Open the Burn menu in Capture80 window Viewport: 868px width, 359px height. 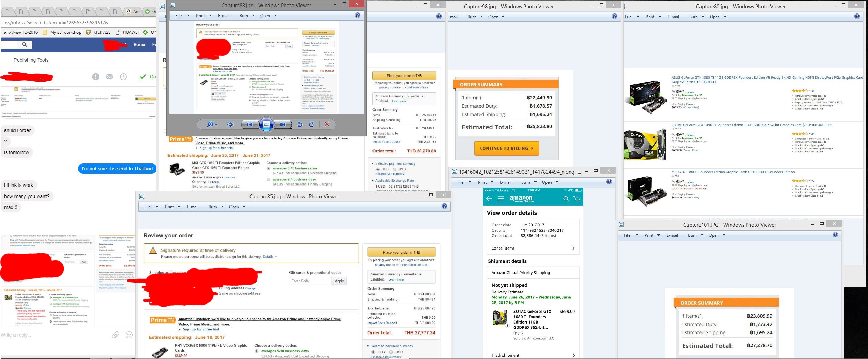coord(693,17)
